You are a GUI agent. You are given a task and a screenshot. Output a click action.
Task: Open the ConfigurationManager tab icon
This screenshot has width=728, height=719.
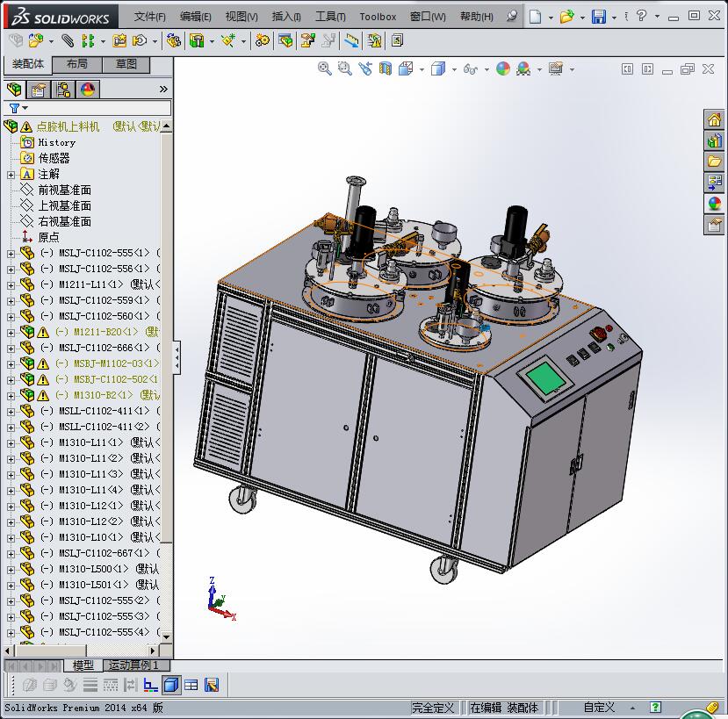pyautogui.click(x=63, y=90)
